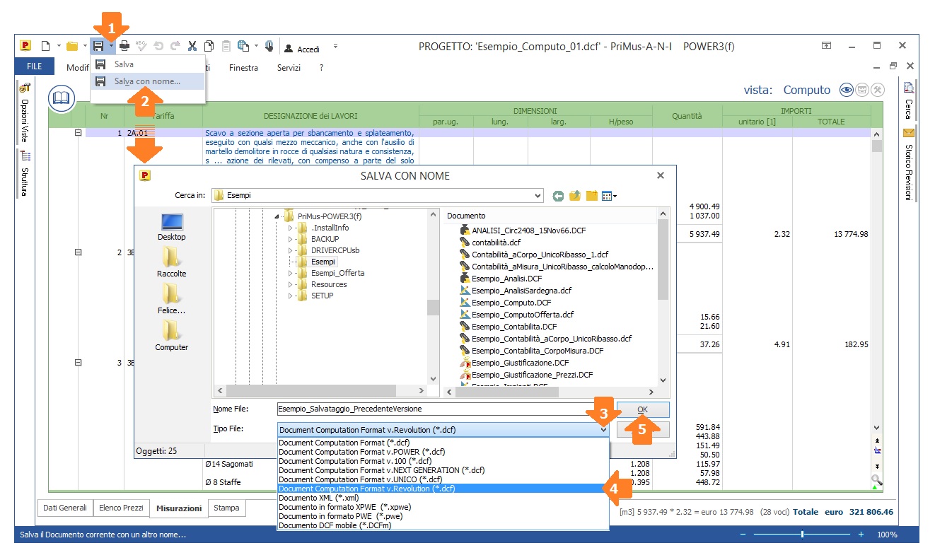The height and width of the screenshot is (560, 935).
Task: Switch to the Elenco Prezzi tab
Action: click(x=122, y=508)
